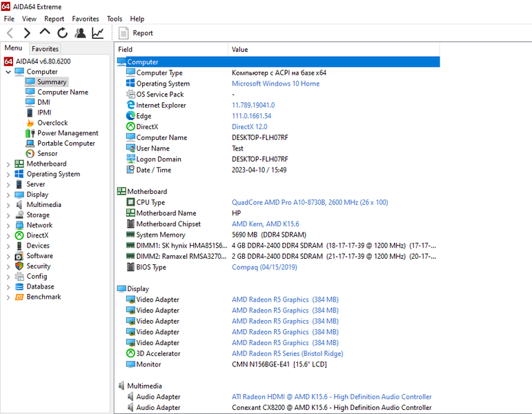Expand the Config tree node
532x414 pixels.
coord(8,277)
